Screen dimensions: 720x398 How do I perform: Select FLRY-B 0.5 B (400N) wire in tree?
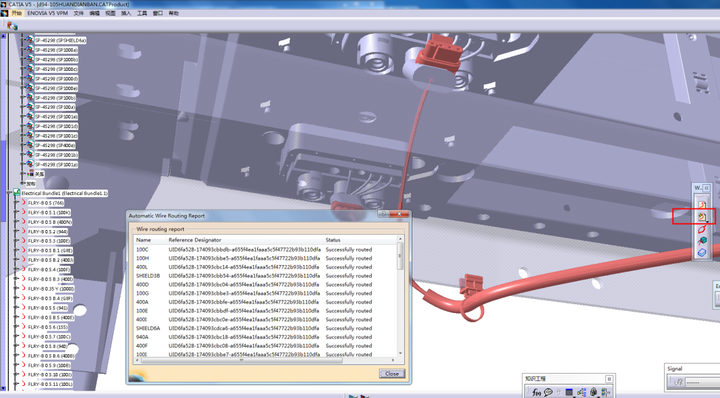pyautogui.click(x=50, y=222)
